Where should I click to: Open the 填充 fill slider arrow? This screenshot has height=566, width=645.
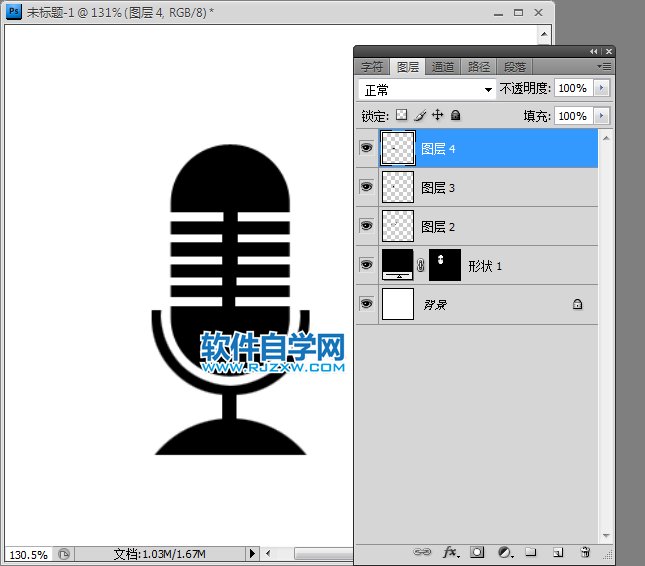pyautogui.click(x=601, y=116)
